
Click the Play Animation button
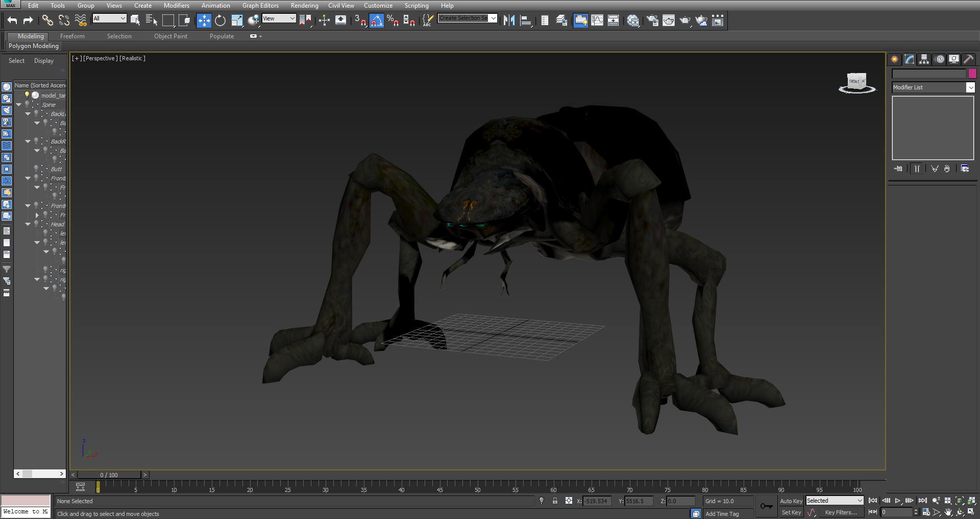point(898,501)
